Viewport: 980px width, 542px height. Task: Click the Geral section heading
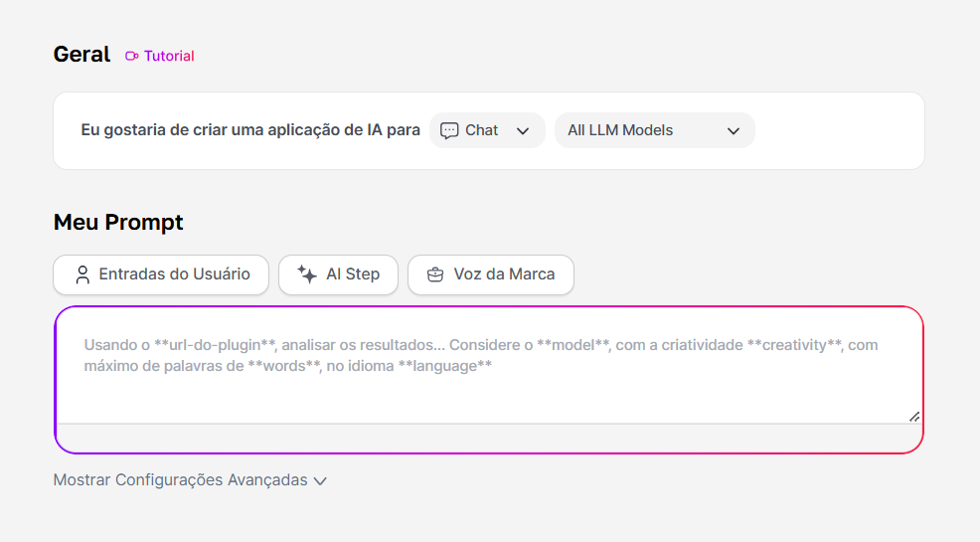(82, 55)
